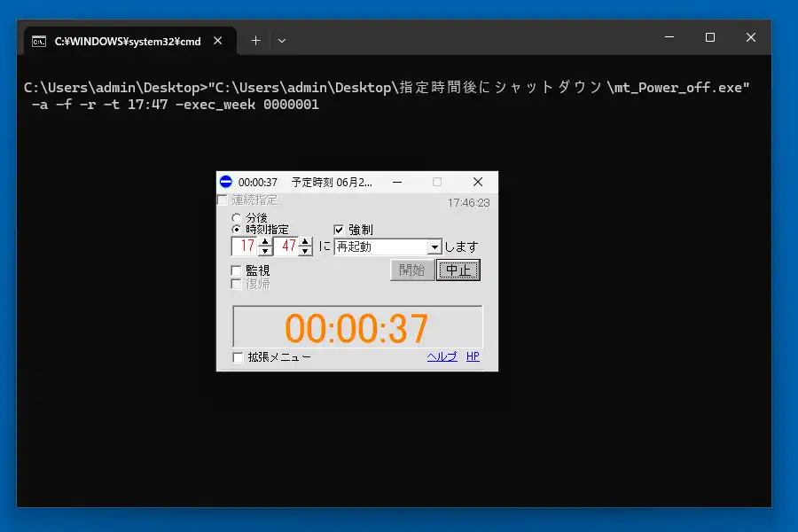Open the terminal profile dropdown chevron

pos(282,41)
